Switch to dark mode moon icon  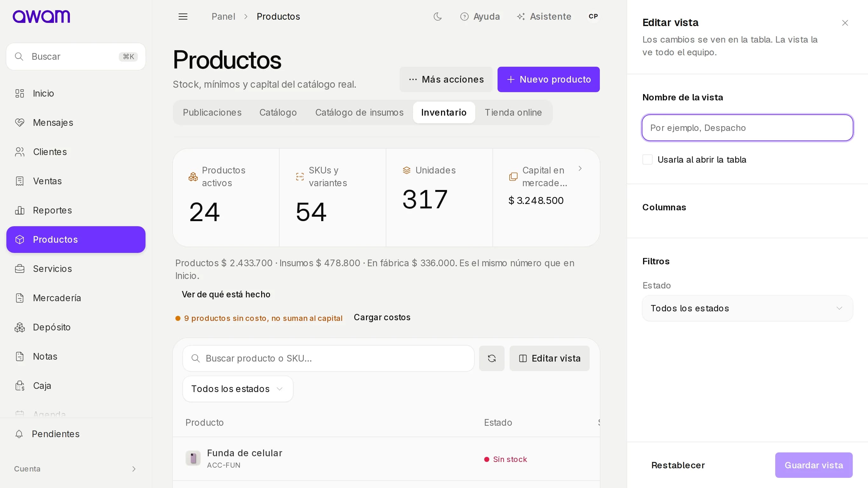tap(437, 17)
